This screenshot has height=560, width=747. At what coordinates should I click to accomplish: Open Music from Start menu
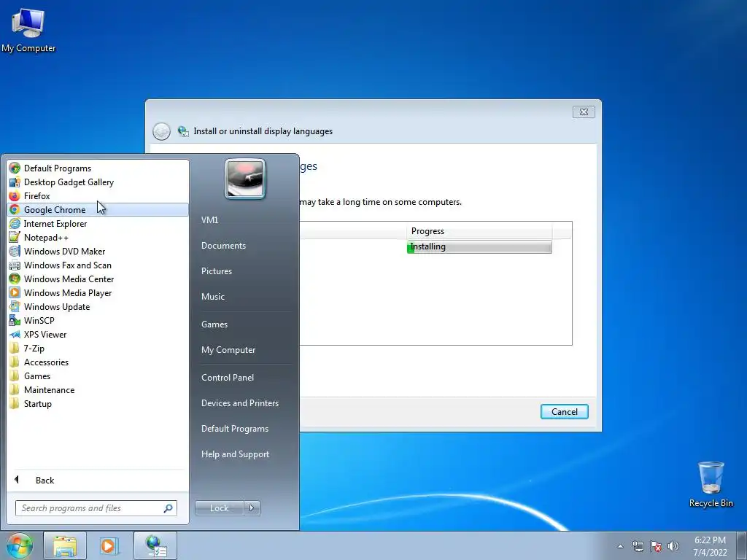point(244,296)
